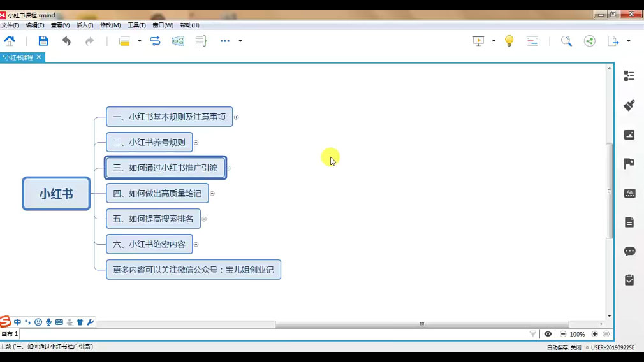644x362 pixels.
Task: Select the 画布 1 sheet tab
Action: 10,334
